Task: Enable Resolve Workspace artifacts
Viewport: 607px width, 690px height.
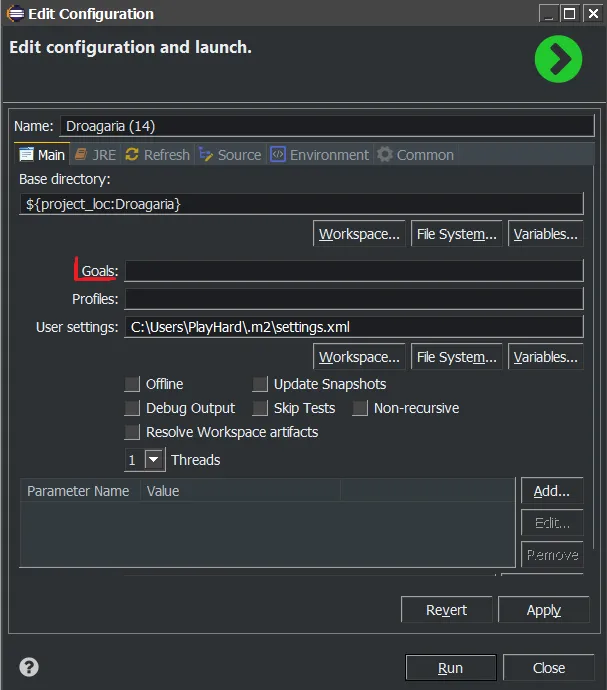Action: 132,432
